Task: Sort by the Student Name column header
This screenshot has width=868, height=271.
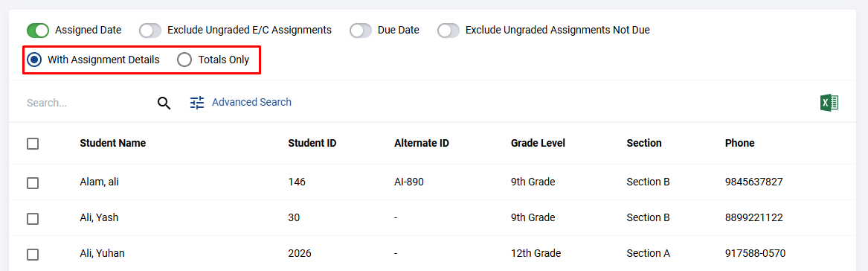Action: (113, 143)
